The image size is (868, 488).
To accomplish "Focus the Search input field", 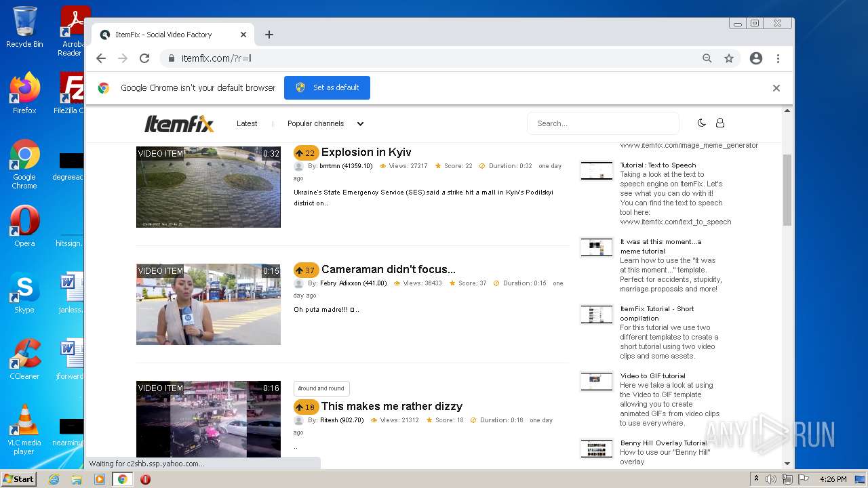I will coord(603,123).
